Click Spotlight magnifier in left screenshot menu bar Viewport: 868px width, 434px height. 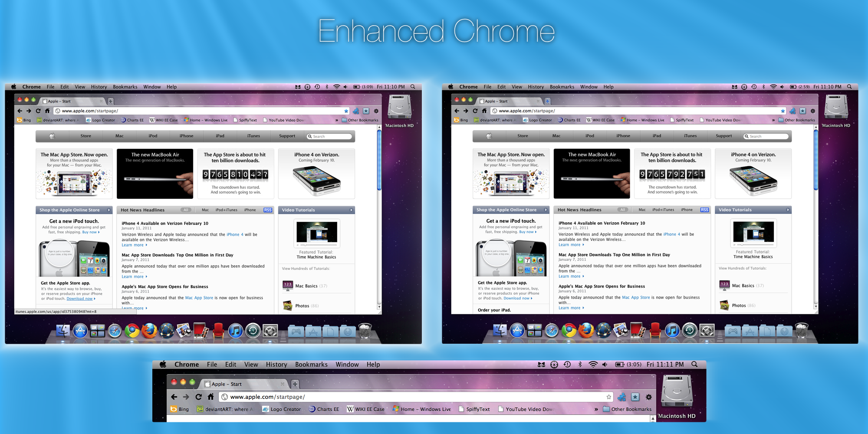pyautogui.click(x=413, y=87)
